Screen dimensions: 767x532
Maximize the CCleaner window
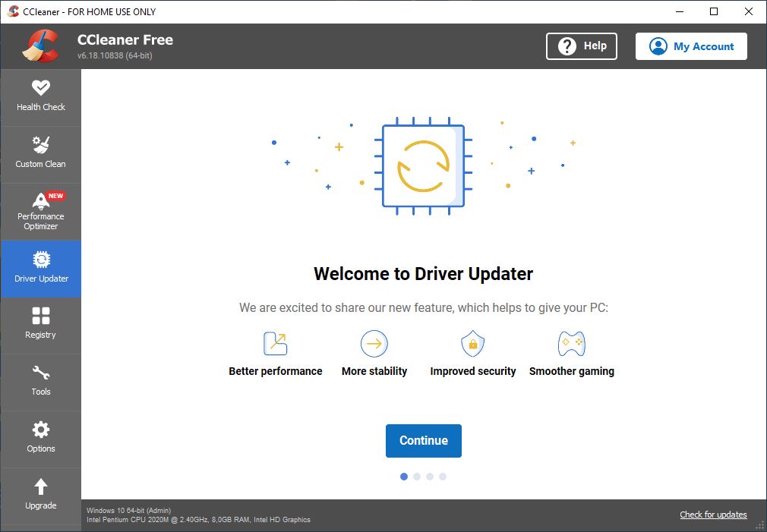(714, 11)
